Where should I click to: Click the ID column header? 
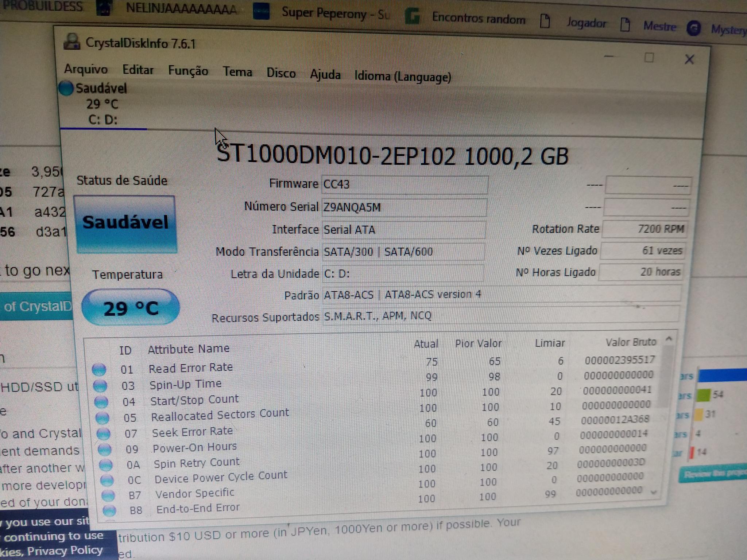(125, 350)
